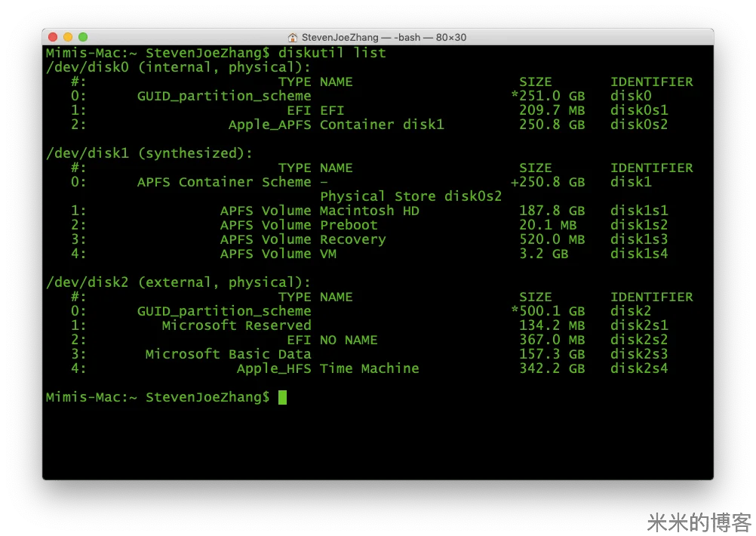
Task: Click the green cursor block at the last prompt
Action: [x=282, y=397]
